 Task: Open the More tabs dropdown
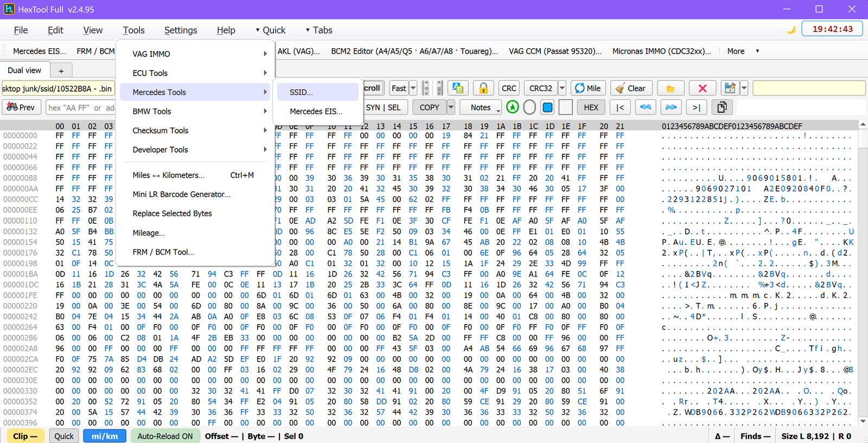[743, 51]
